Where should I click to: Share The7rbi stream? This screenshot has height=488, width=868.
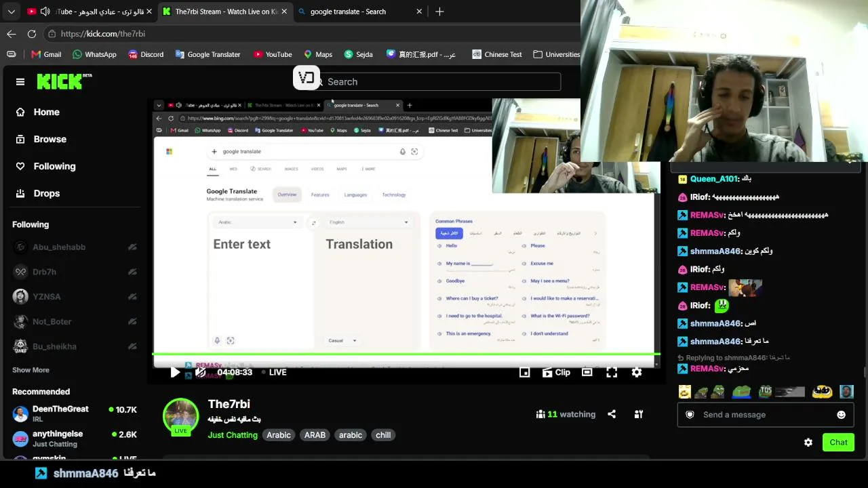[612, 414]
